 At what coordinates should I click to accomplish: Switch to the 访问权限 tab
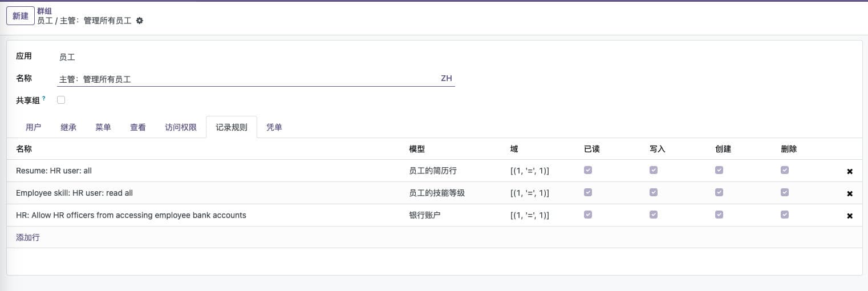181,127
